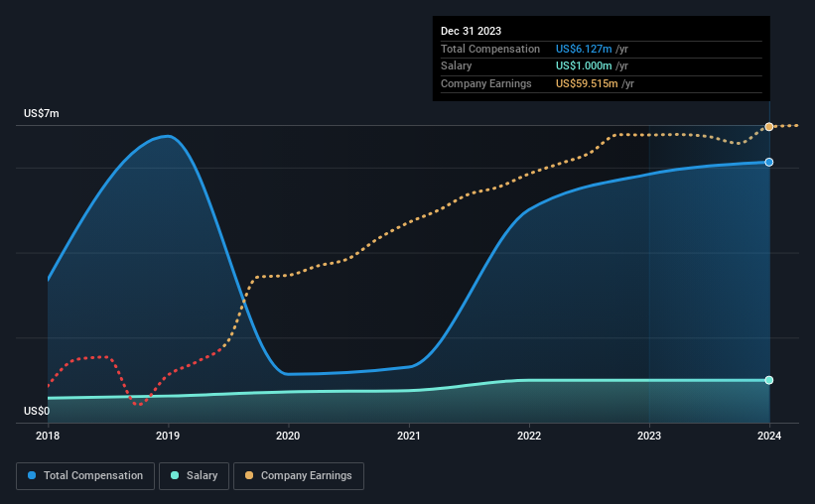Click the 2020 x-axis label

tap(288, 436)
